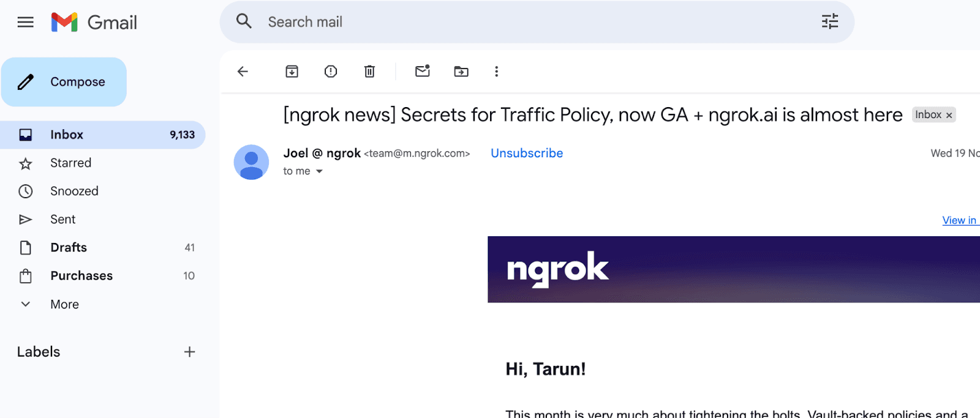Open the Inbox folder
Viewport: 980px width, 418px height.
[x=102, y=135]
